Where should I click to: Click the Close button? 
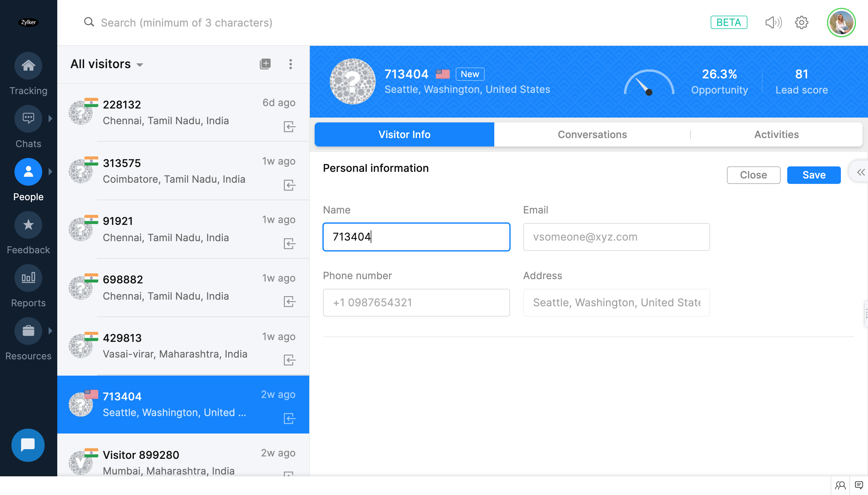point(753,175)
